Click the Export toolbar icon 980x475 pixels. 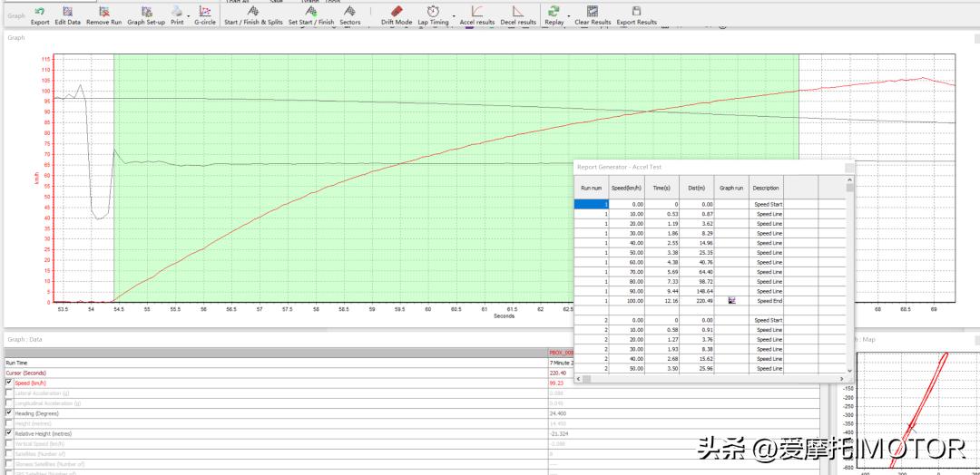point(40,11)
